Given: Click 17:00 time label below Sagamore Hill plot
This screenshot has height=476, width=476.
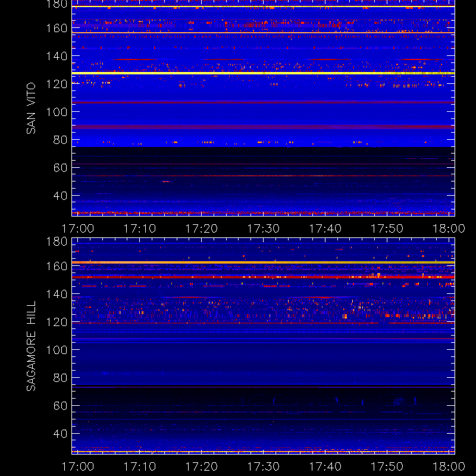Looking at the screenshot, I should [x=78, y=466].
